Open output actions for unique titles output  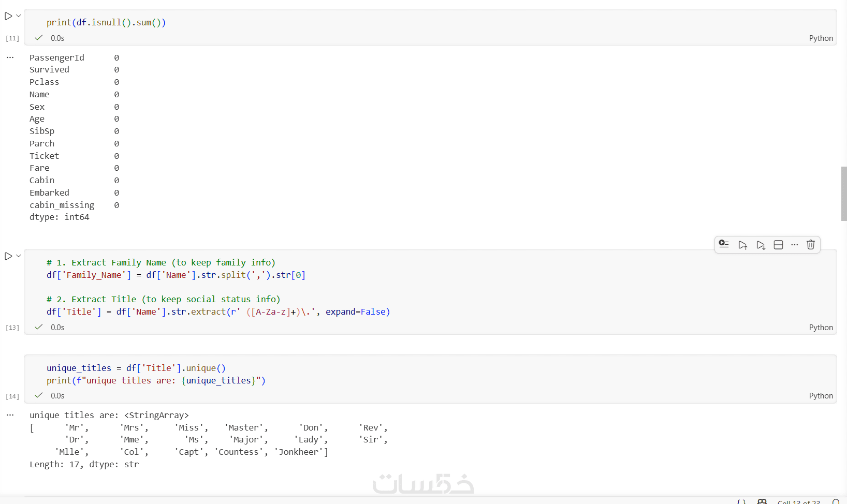coord(10,415)
